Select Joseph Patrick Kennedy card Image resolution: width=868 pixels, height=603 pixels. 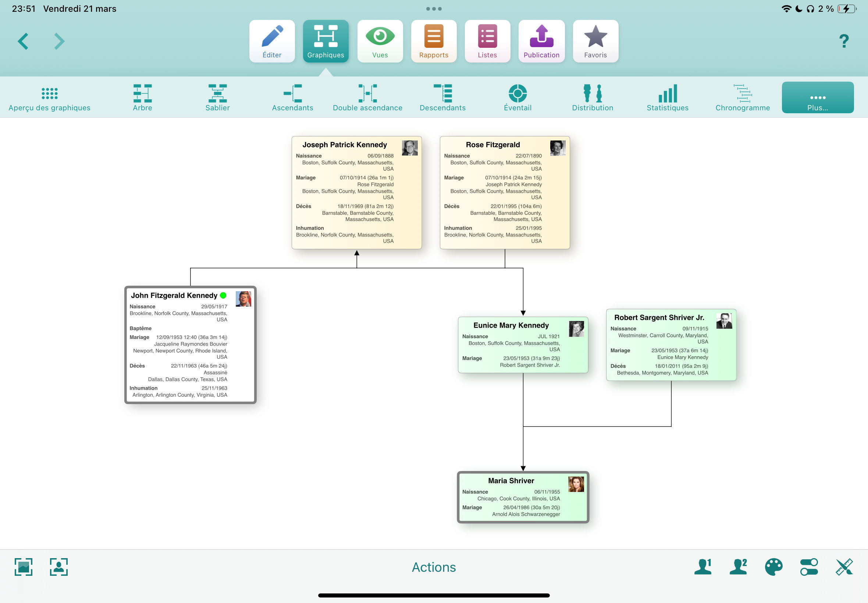[x=357, y=193]
